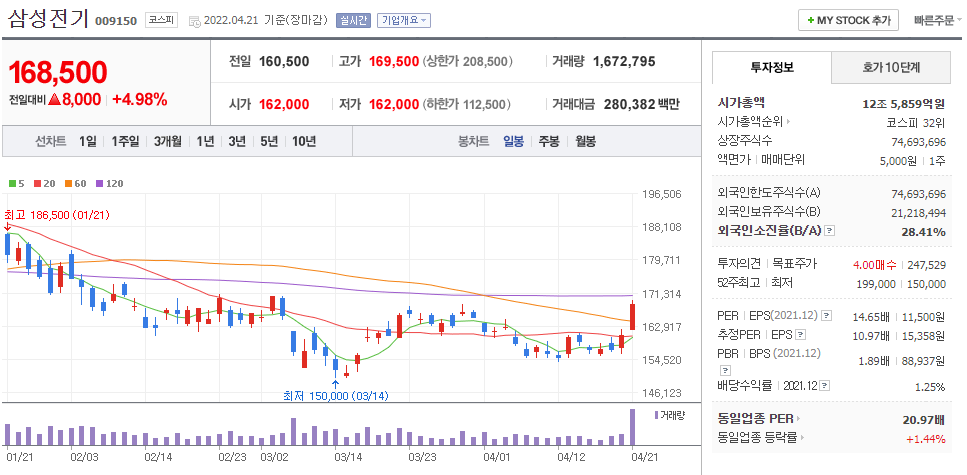Click the 전일 value 160,500

click(x=284, y=61)
